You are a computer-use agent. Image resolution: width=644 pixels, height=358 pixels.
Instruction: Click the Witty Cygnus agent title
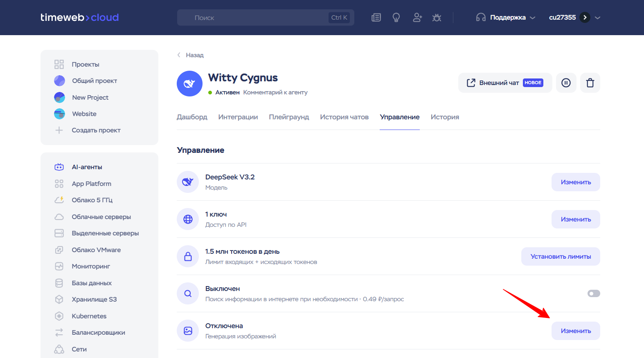243,78
